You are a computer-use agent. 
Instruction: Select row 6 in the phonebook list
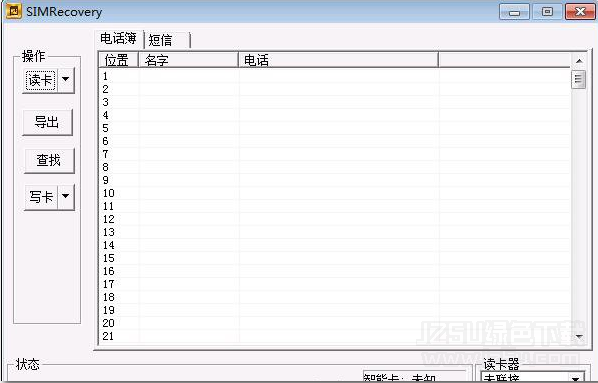(334, 141)
